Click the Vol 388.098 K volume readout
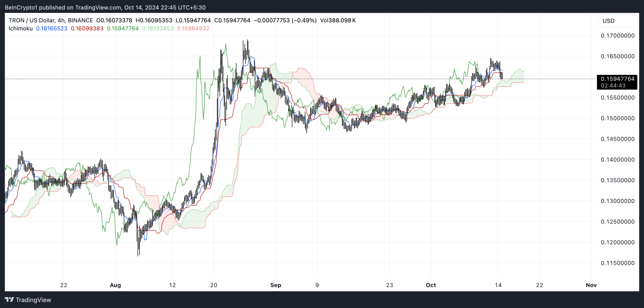The height and width of the screenshot is (308, 644). point(338,20)
